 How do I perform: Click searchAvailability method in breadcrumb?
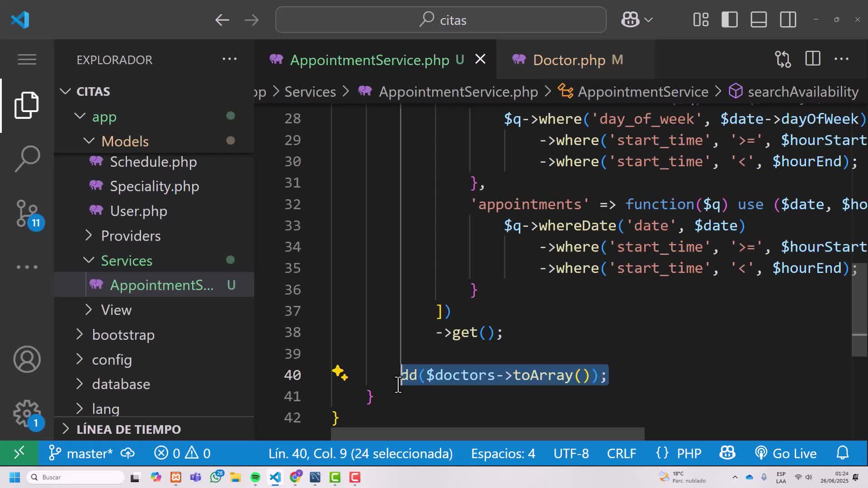pyautogui.click(x=803, y=92)
